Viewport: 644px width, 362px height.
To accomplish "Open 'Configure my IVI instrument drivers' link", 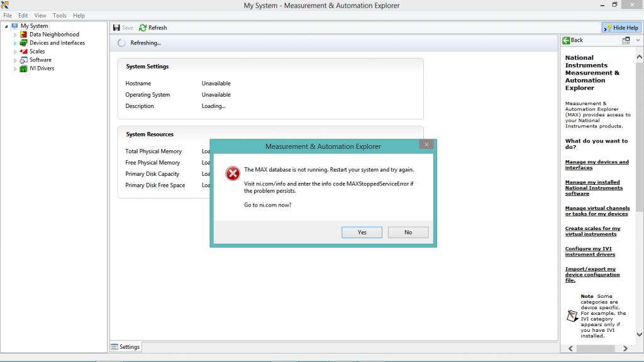I will [x=590, y=251].
